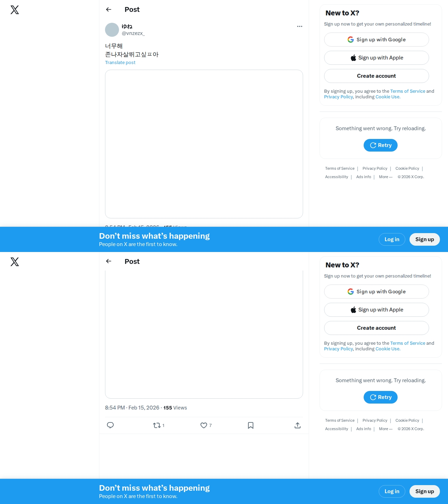Share the post via upload icon

(297, 425)
